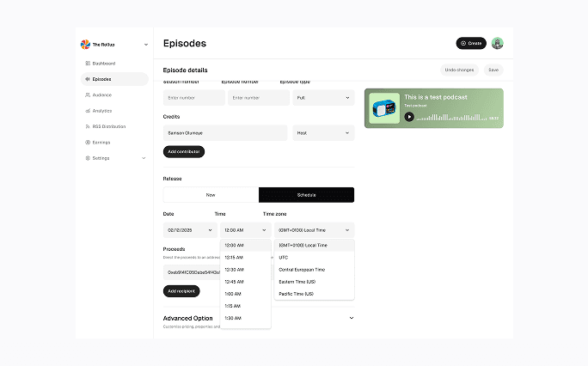
Task: Choose 12:30 AM in time list
Action: click(245, 270)
